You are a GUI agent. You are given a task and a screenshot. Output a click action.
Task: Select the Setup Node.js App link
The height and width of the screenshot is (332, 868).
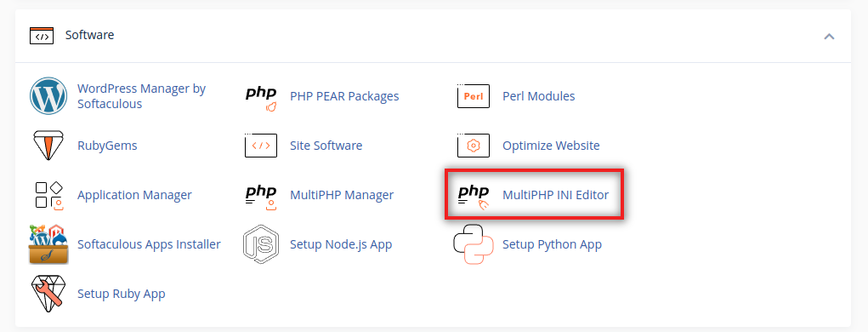[x=341, y=244]
